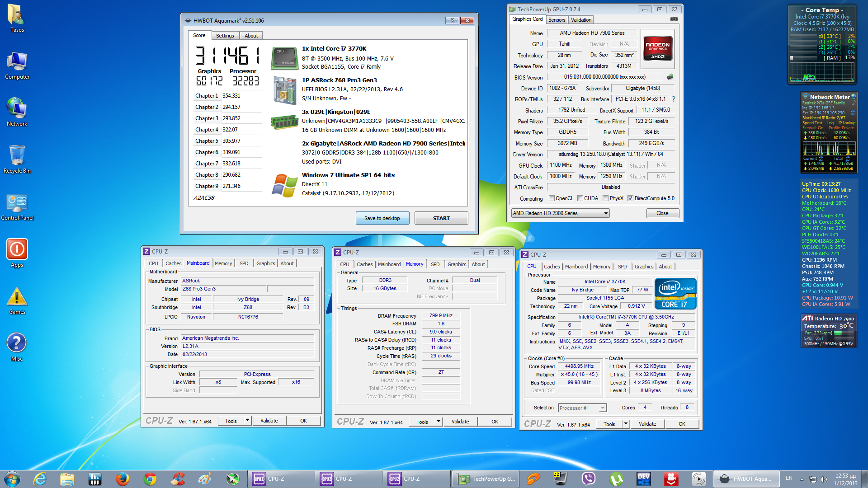Click IP Lookup link in Network Meter
Screen dimensions: 868x488
(x=847, y=123)
